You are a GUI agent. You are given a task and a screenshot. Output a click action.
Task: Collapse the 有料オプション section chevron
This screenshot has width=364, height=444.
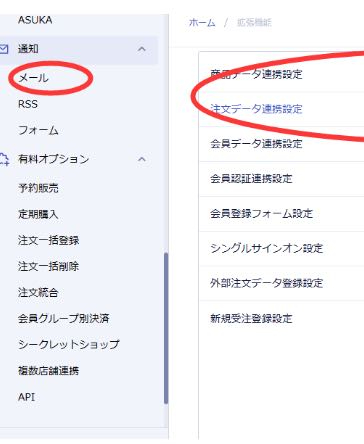(142, 159)
